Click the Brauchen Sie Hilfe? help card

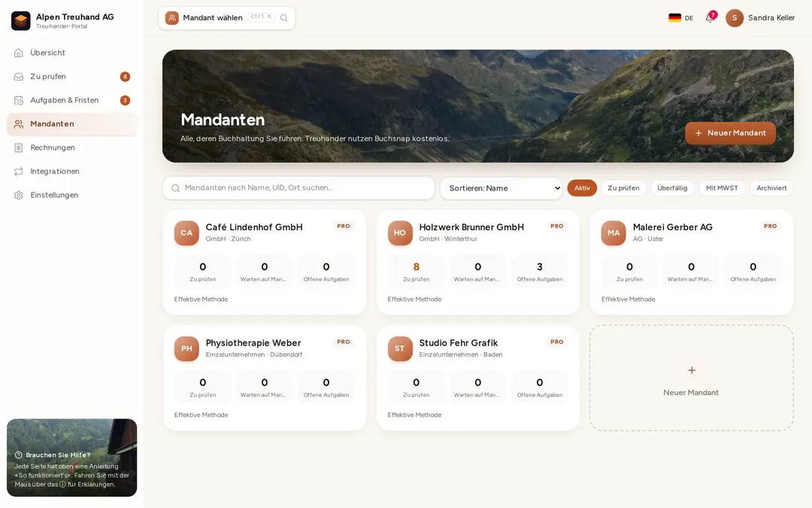pyautogui.click(x=72, y=458)
